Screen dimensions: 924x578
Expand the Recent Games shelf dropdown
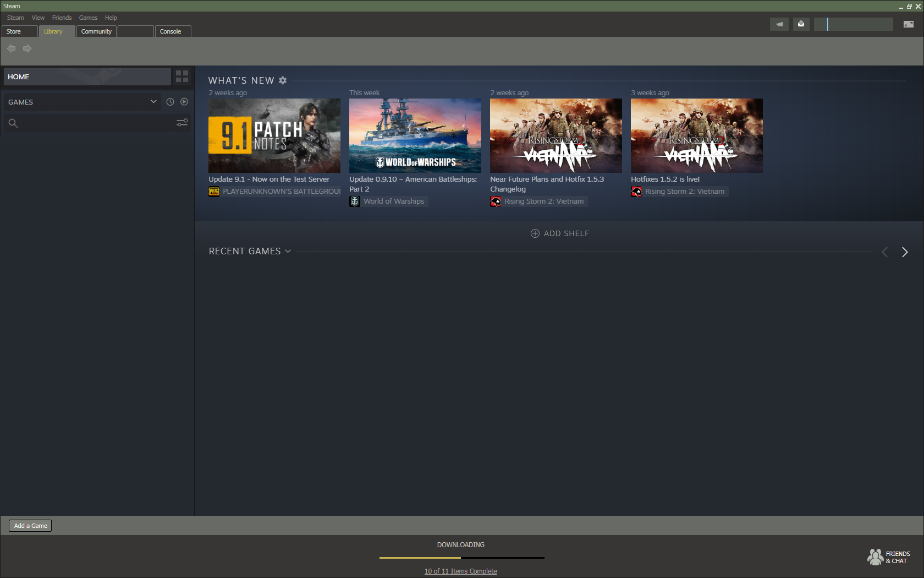click(x=288, y=252)
